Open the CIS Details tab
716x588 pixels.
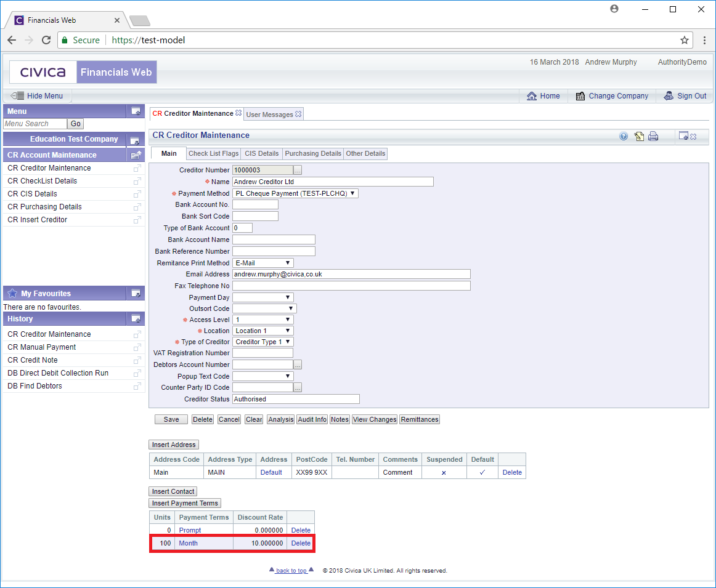coord(262,154)
